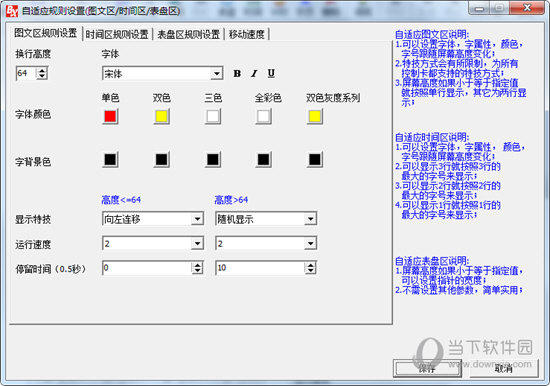This screenshot has height=386, width=550.
Task: Click 停留时间 spinner arrows for value 10
Action: (x=310, y=268)
